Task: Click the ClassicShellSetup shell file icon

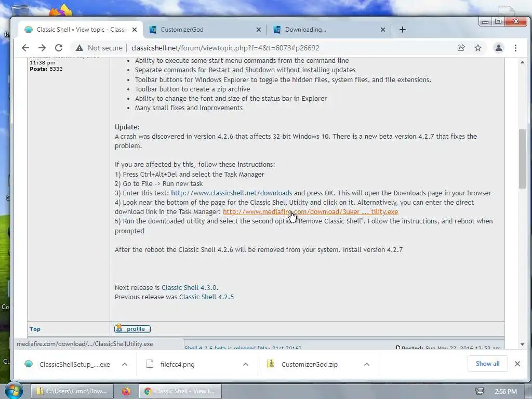Action: point(29,364)
